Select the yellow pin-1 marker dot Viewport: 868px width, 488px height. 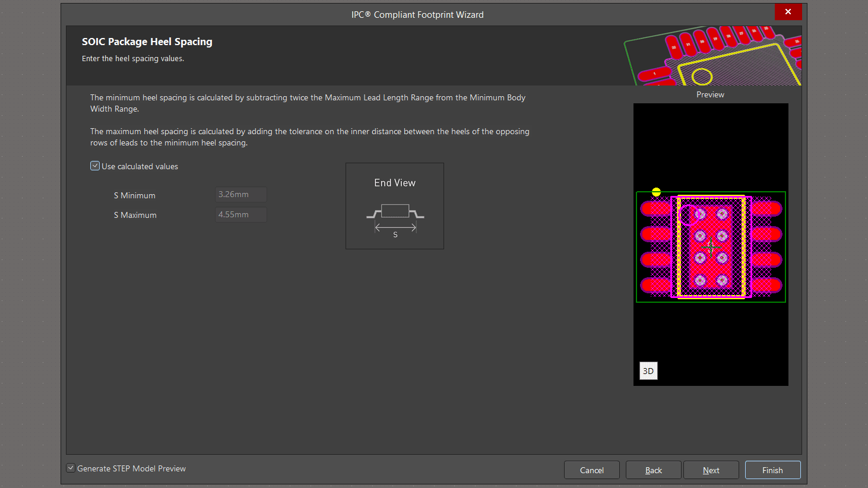tap(656, 192)
